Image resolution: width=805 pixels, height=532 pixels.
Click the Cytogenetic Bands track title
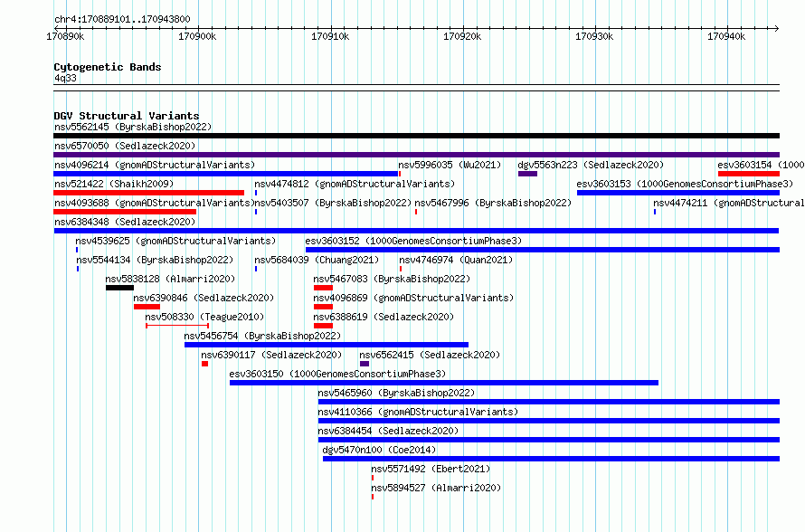coord(108,67)
